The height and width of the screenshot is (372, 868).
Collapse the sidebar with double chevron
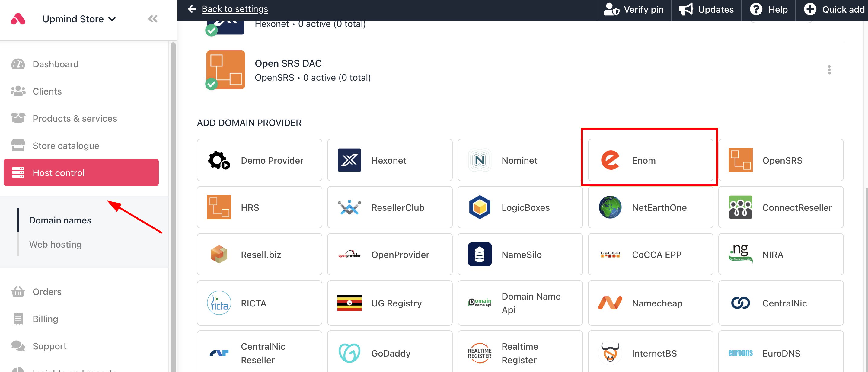click(153, 19)
